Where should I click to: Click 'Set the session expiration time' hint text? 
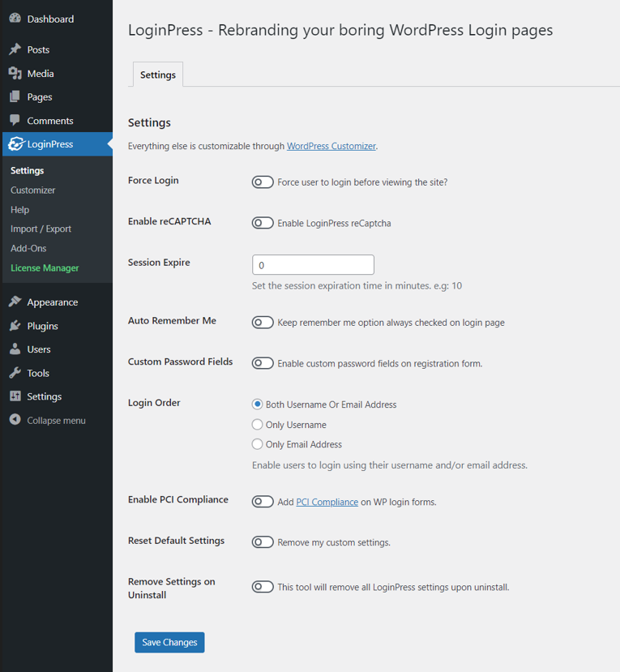tap(357, 285)
